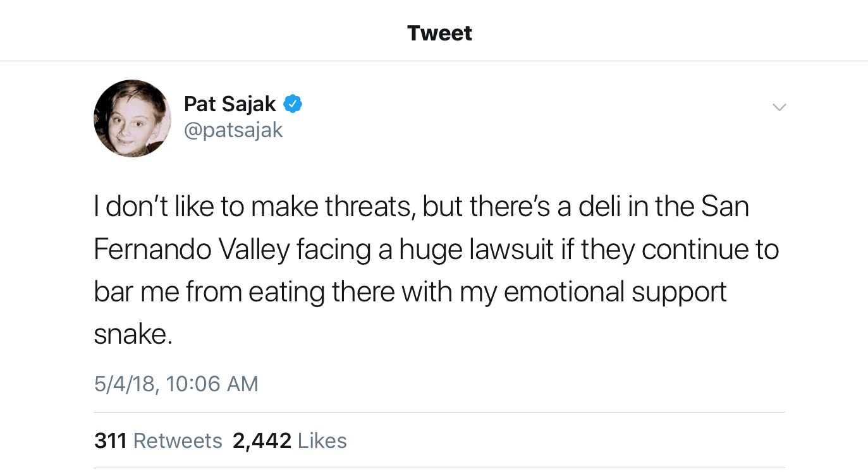View the 311 Retweets list
868x472 pixels.
(158, 440)
